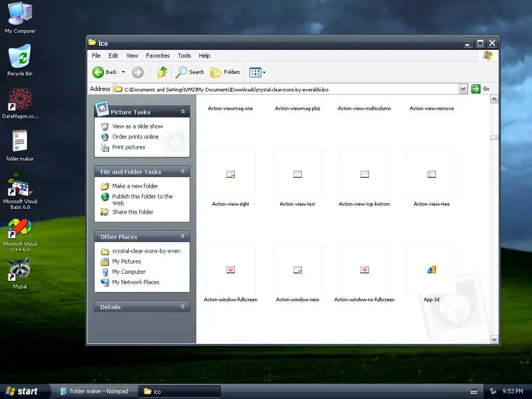This screenshot has width=532, height=399.
Task: Open the Tools menu
Action: (184, 56)
